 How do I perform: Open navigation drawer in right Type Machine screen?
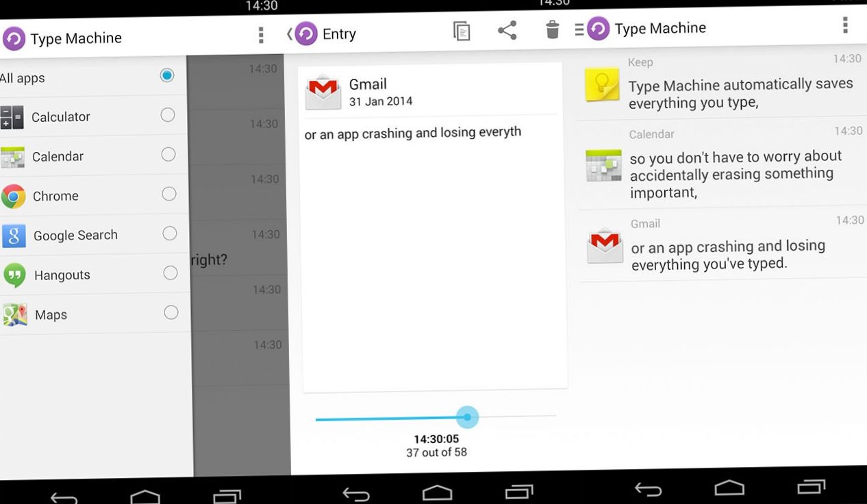coord(579,29)
